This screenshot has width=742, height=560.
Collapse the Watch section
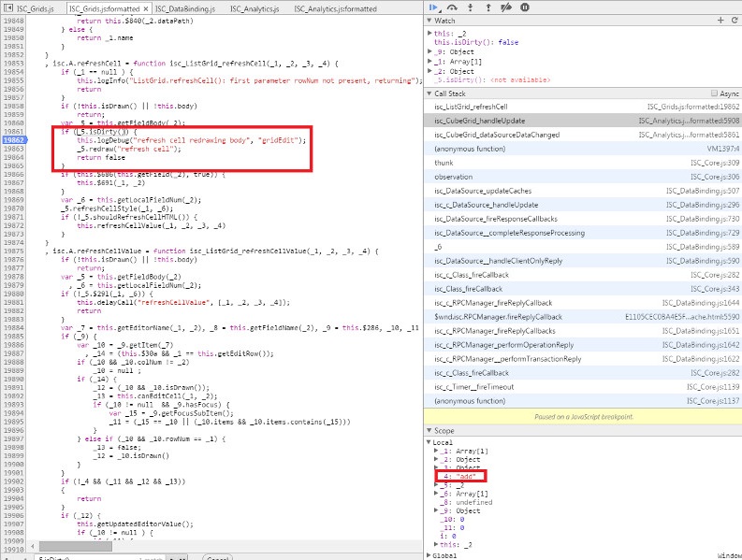[429, 20]
